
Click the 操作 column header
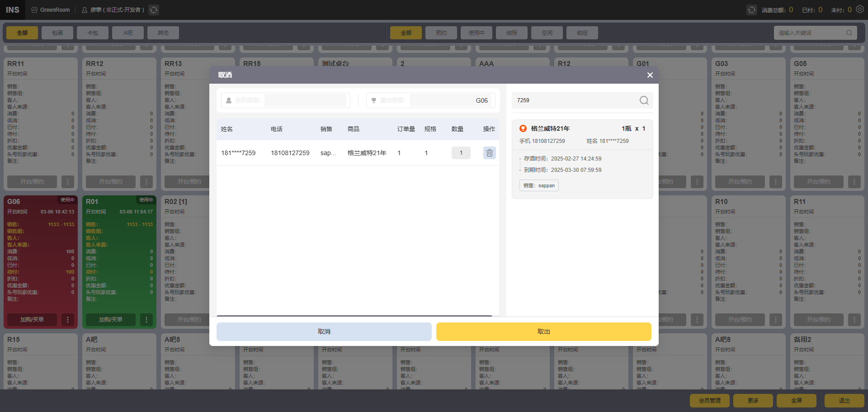coord(489,129)
